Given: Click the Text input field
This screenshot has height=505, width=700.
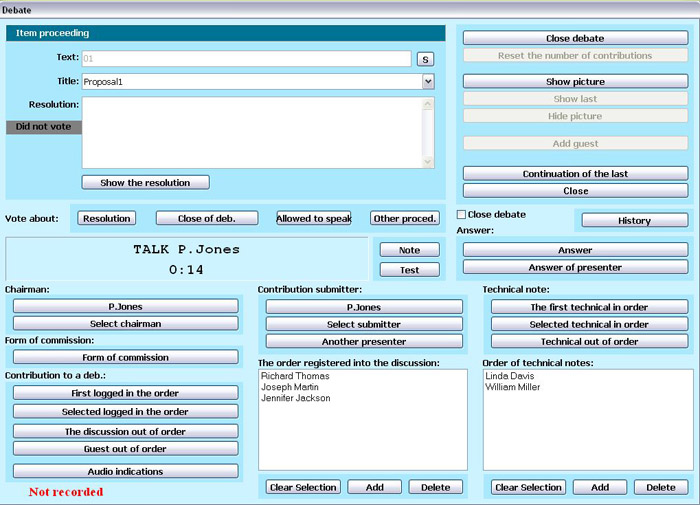Looking at the screenshot, I should (x=246, y=59).
